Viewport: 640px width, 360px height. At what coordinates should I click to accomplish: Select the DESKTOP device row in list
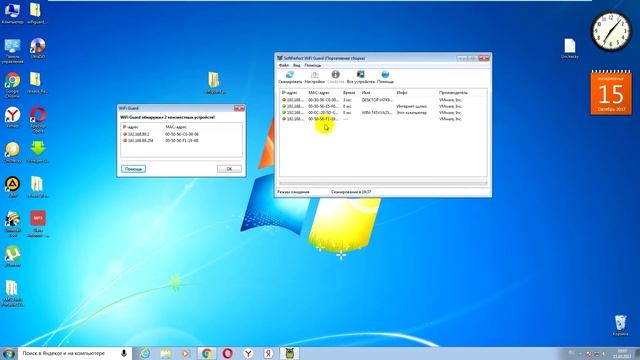click(x=383, y=100)
